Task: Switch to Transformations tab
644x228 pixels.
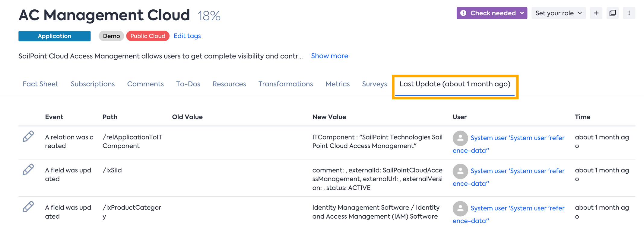Action: coord(286,84)
